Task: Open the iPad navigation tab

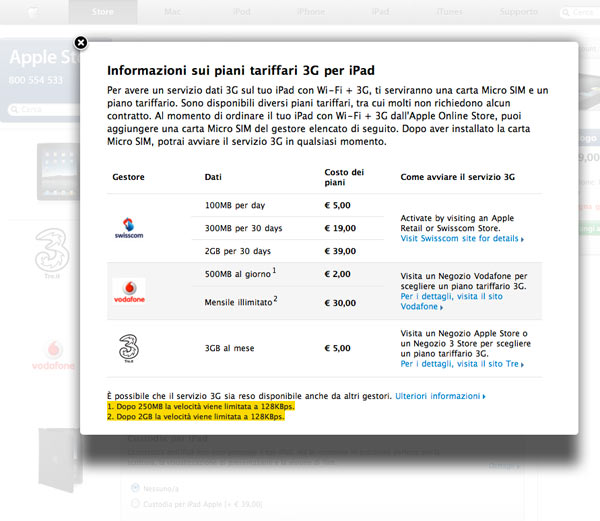Action: coord(380,13)
